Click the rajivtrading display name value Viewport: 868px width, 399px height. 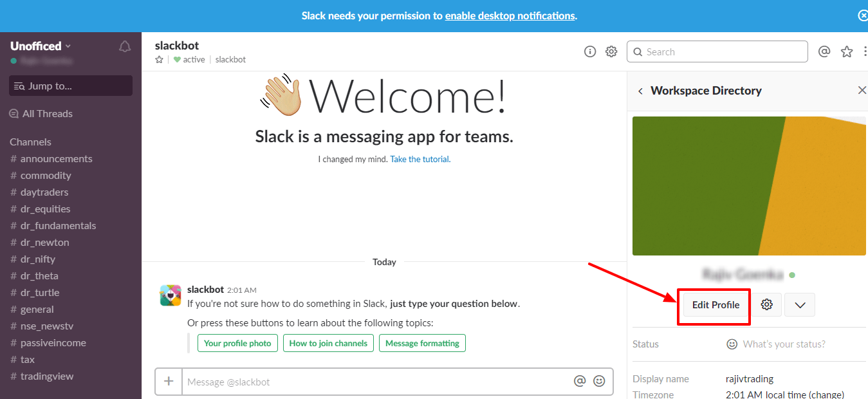pyautogui.click(x=750, y=379)
